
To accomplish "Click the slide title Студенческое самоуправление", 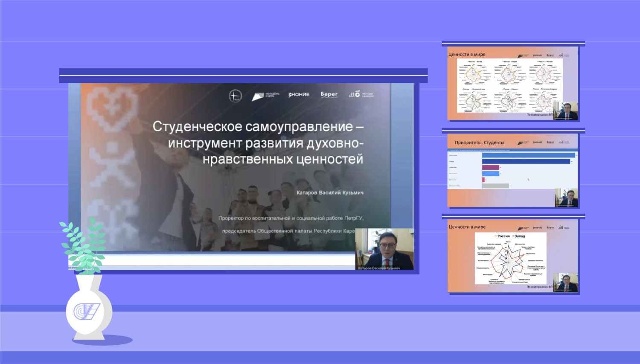I will [x=258, y=143].
